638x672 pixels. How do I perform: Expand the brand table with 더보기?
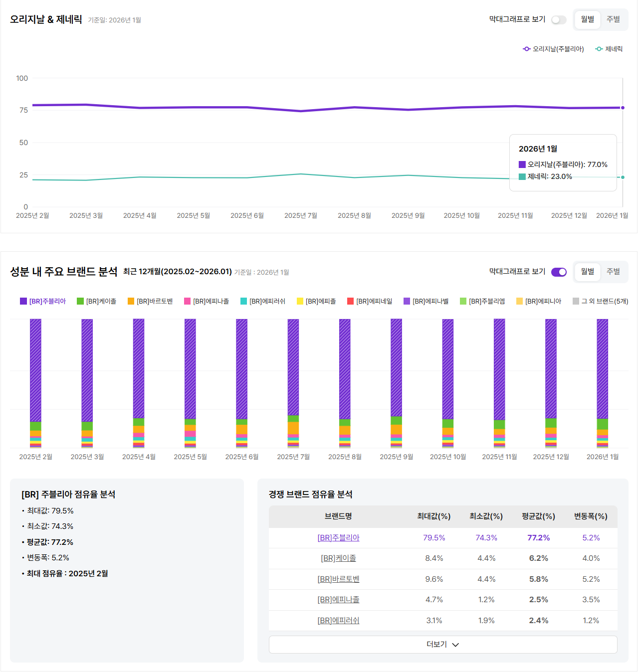pyautogui.click(x=442, y=645)
